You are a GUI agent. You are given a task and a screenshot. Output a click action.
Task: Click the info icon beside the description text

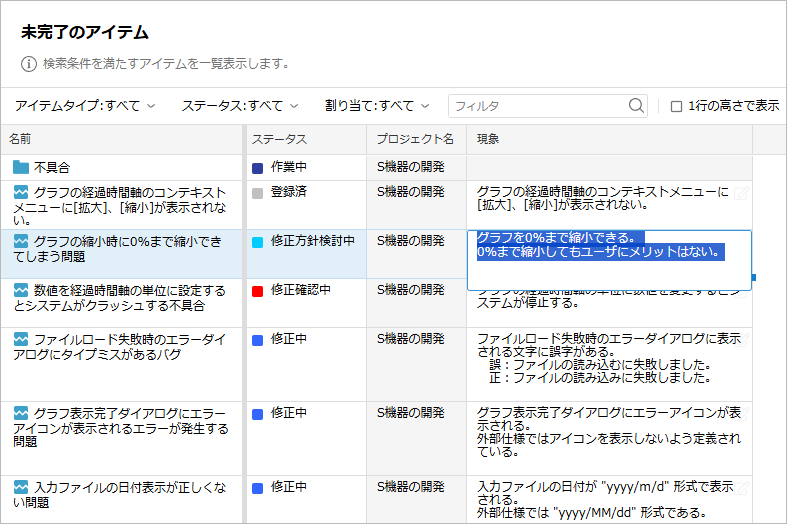coord(29,63)
